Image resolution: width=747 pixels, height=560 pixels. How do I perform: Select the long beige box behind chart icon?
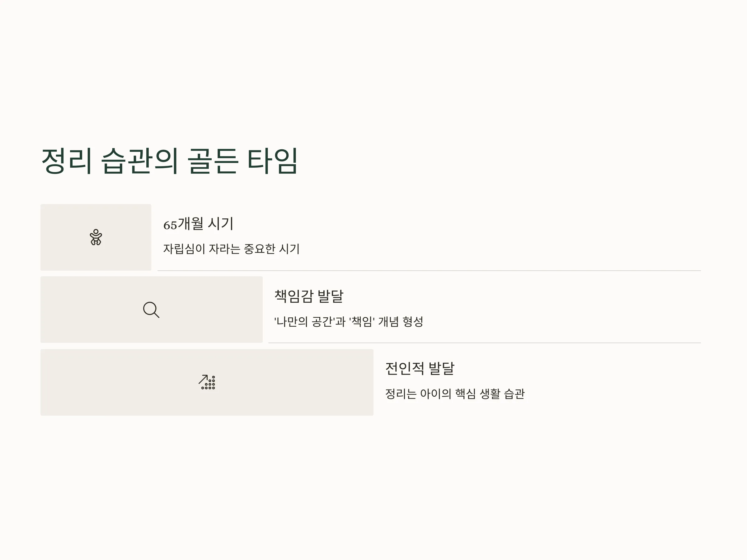click(x=207, y=382)
